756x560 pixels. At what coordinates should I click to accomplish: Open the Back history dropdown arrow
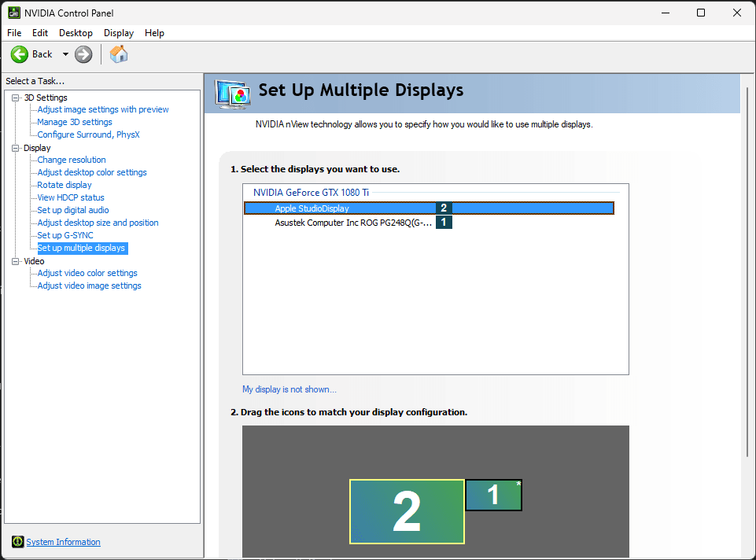pyautogui.click(x=65, y=54)
